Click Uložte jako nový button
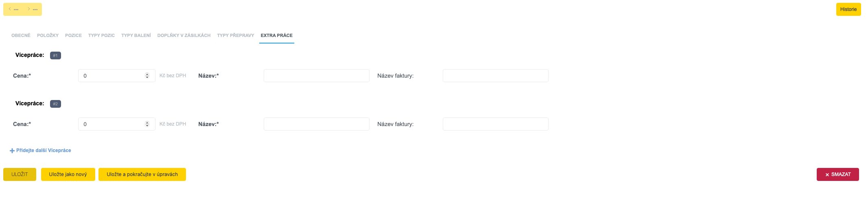 [68, 174]
